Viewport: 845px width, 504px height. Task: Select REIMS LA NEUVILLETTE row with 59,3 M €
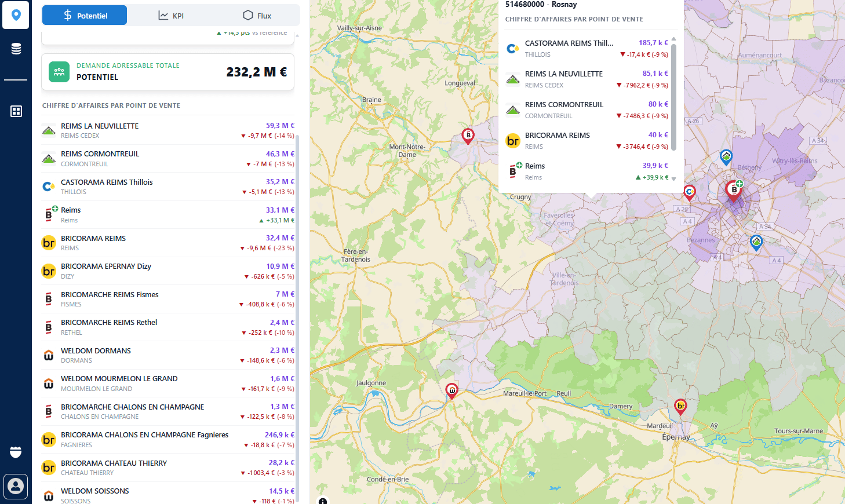(x=168, y=130)
